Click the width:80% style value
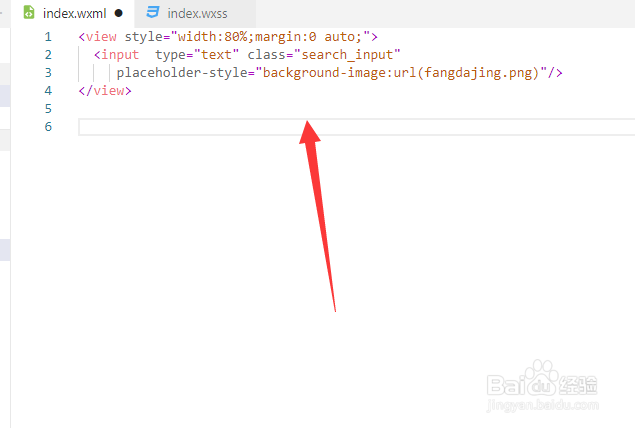Viewport: 635px width, 428px height. [x=213, y=37]
